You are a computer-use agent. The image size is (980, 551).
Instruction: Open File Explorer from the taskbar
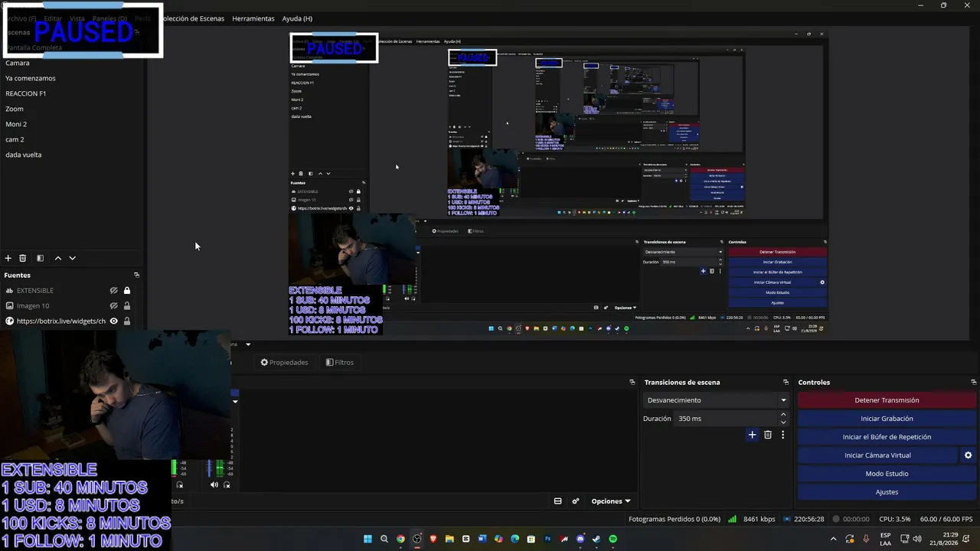pos(449,539)
